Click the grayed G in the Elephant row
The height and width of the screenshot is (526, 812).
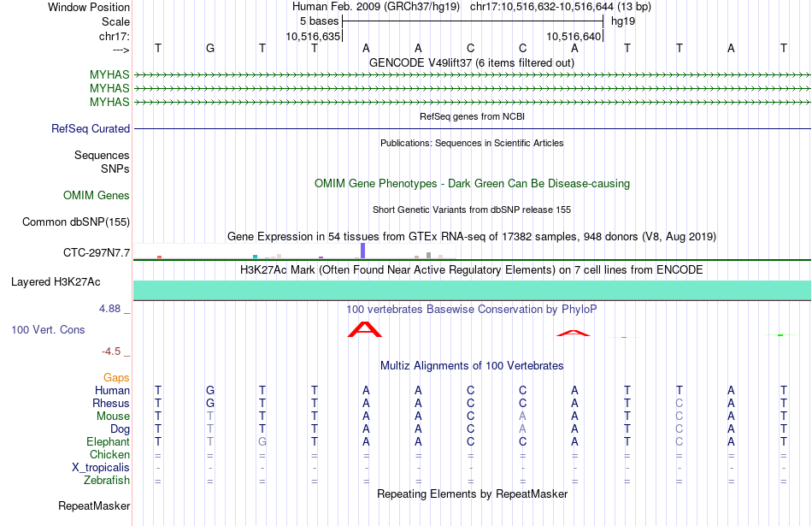(262, 441)
